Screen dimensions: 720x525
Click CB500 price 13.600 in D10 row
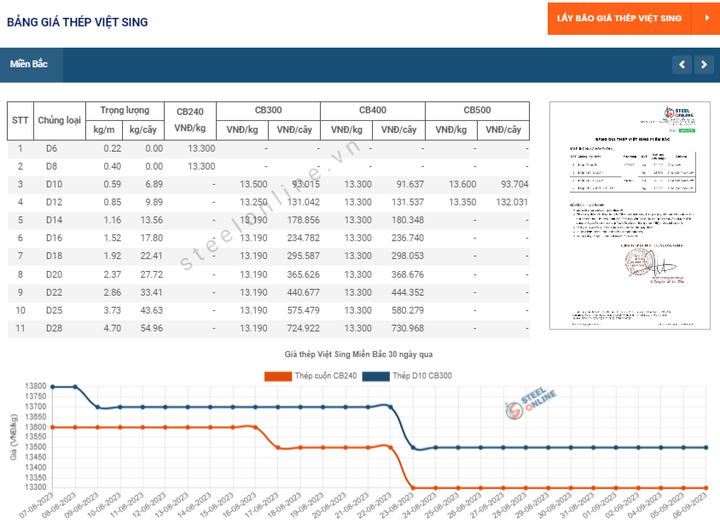pyautogui.click(x=462, y=185)
